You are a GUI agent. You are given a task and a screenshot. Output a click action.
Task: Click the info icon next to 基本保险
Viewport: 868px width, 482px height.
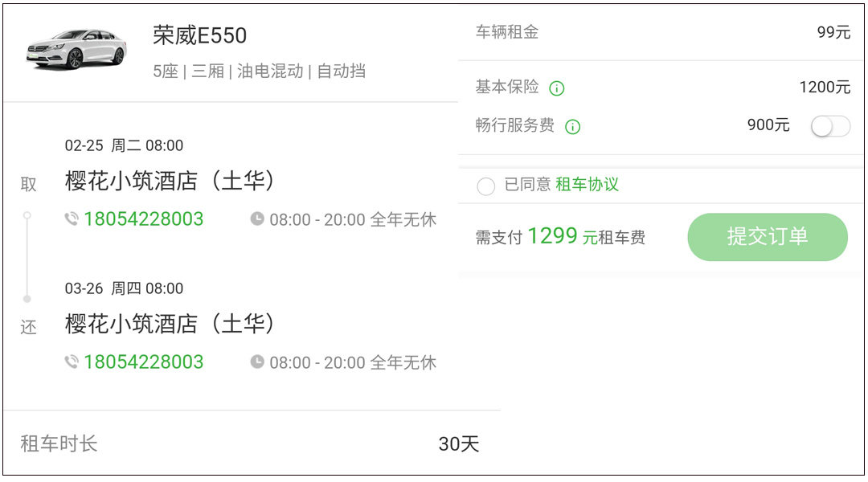[556, 88]
